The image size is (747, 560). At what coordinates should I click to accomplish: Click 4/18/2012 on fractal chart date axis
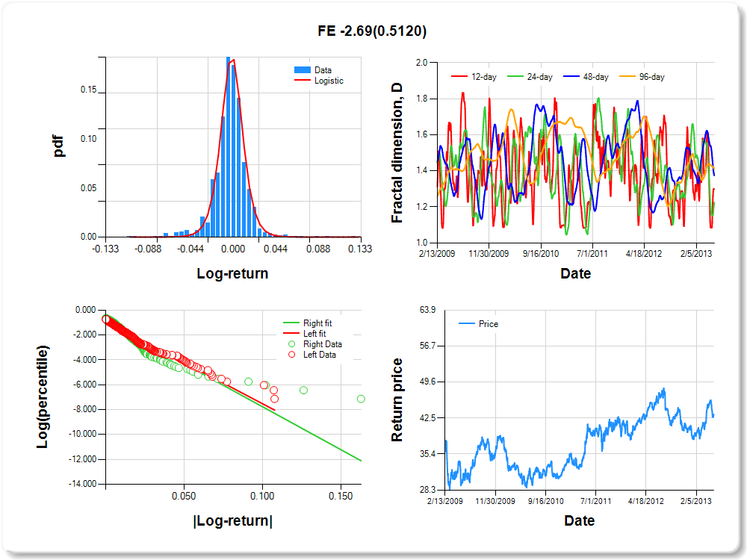coord(644,254)
